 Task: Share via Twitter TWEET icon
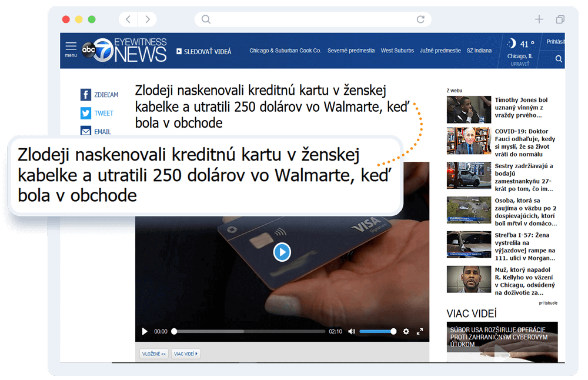pyautogui.click(x=85, y=113)
